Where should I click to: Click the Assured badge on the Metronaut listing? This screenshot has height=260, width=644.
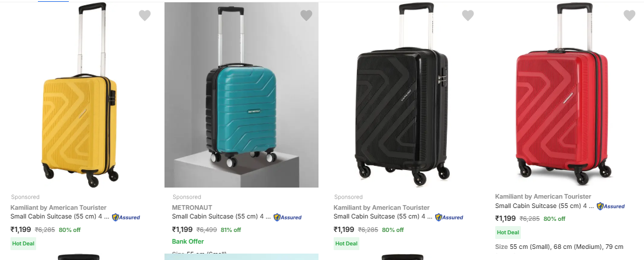[x=288, y=217]
